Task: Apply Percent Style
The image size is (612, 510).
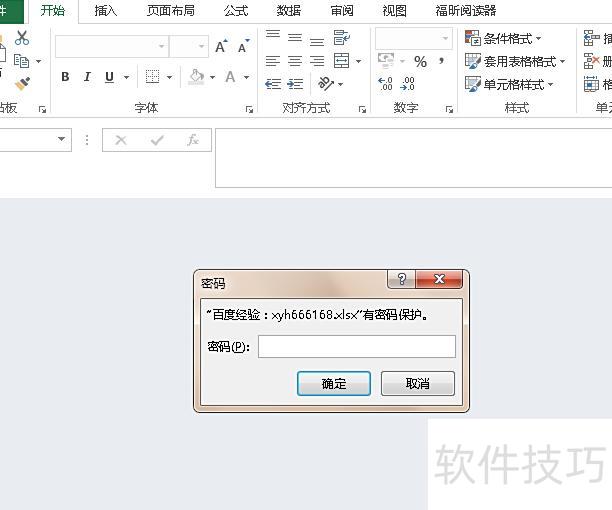Action: (420, 62)
